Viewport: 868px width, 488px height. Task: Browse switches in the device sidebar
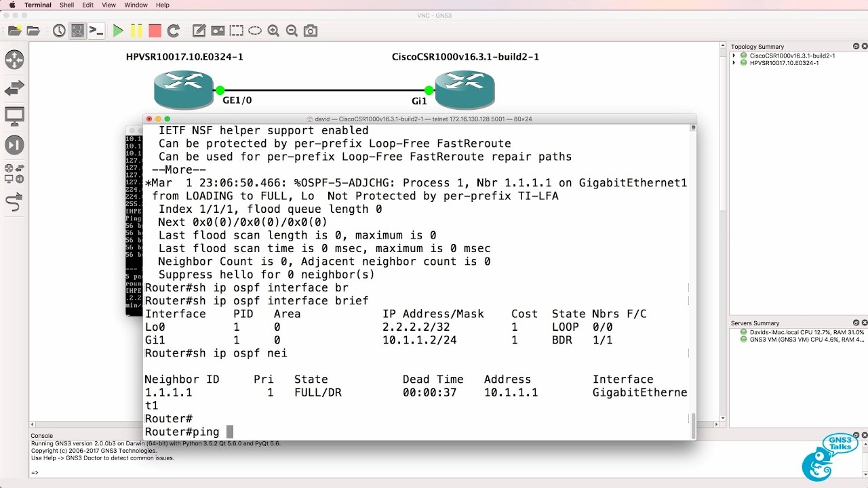[x=14, y=87]
